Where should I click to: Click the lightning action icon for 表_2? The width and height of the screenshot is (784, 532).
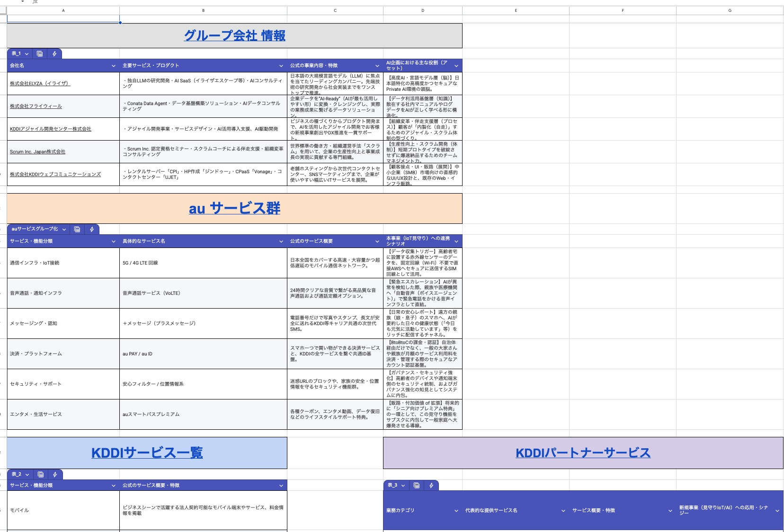pyautogui.click(x=55, y=474)
